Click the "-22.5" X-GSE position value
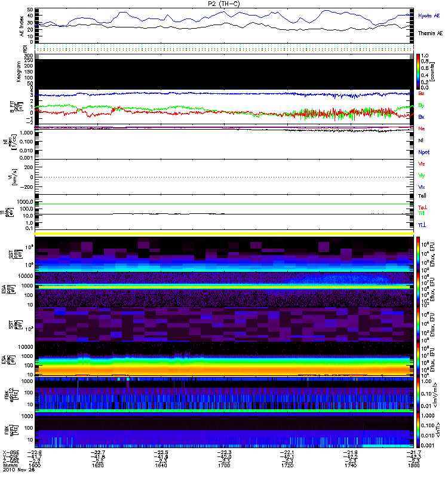 click(161, 452)
